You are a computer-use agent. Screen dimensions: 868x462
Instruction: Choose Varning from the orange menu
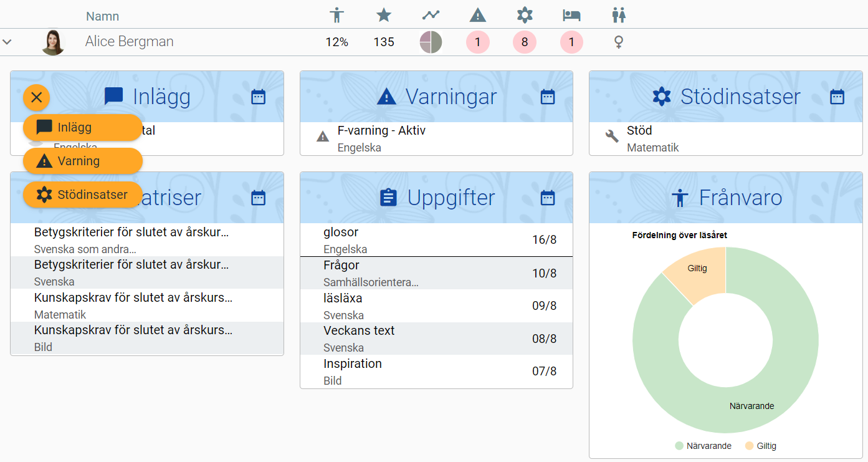click(82, 161)
